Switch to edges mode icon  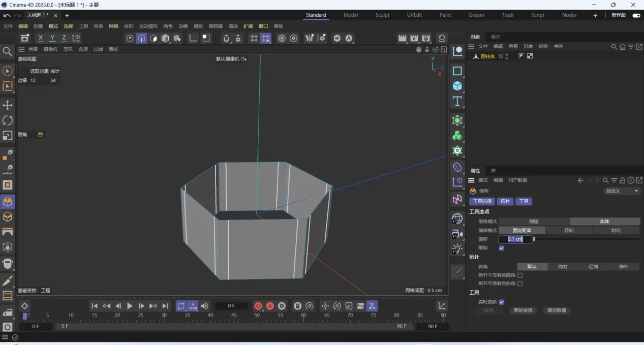pyautogui.click(x=142, y=38)
